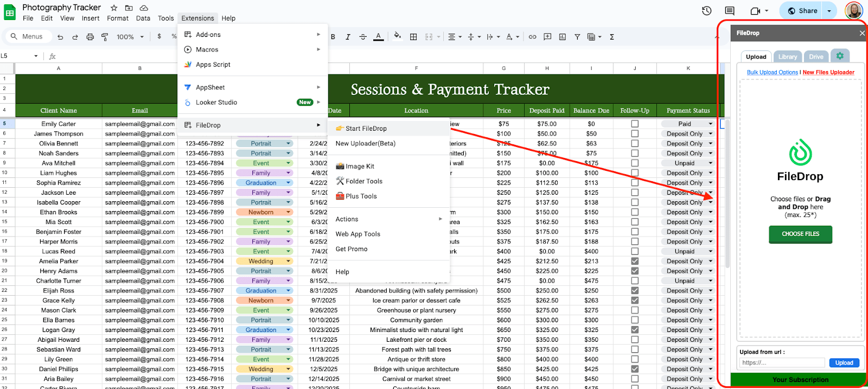Star the Photography Tracker document
This screenshot has height=389, width=868.
[114, 8]
